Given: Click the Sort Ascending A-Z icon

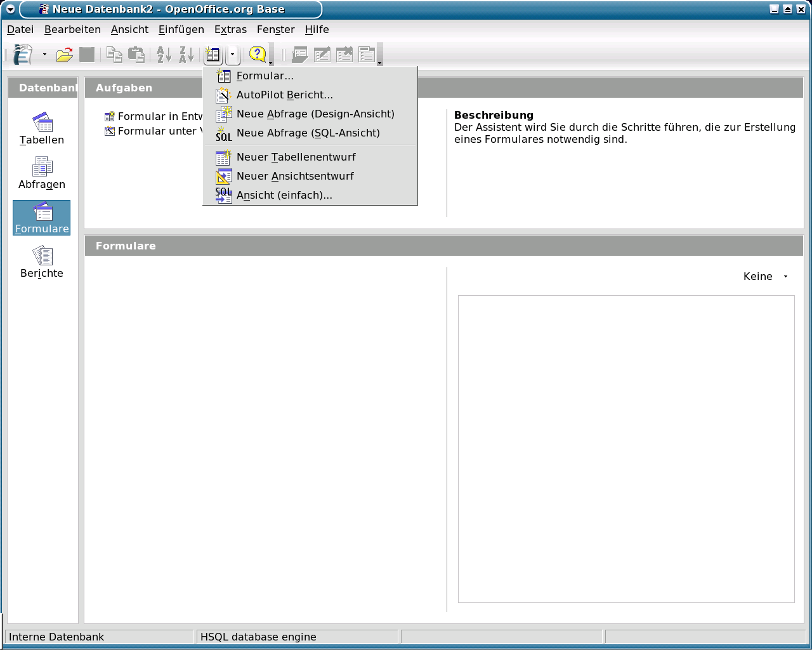Looking at the screenshot, I should tap(164, 55).
